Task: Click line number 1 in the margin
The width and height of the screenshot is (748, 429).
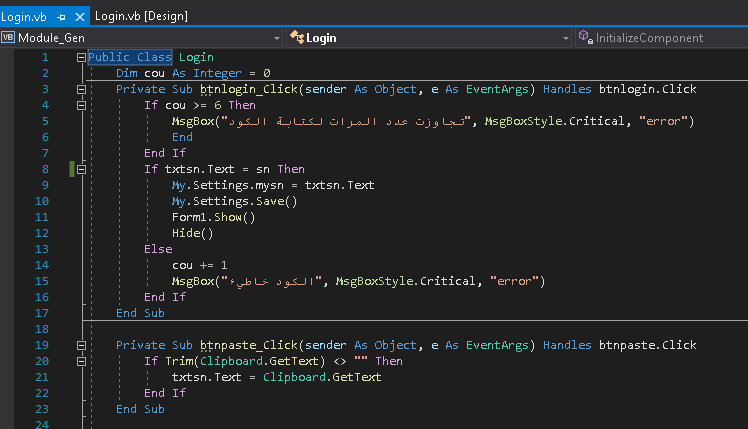Action: (x=45, y=57)
